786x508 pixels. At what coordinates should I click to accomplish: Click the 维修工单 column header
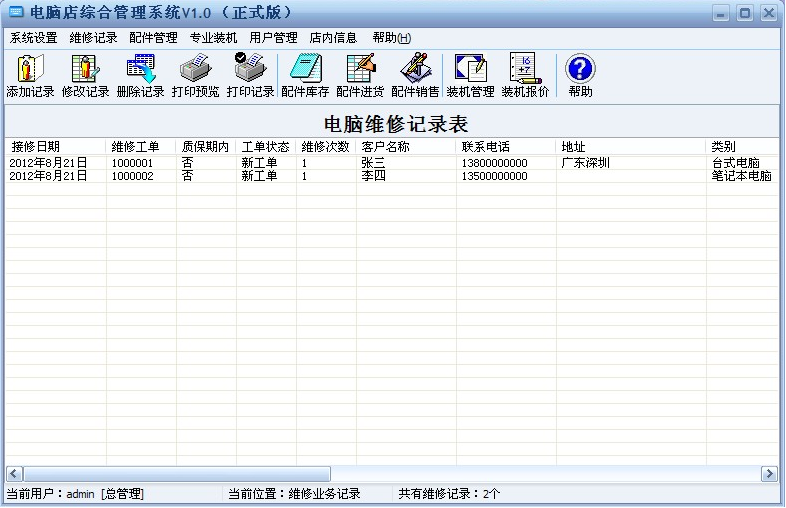(141, 146)
